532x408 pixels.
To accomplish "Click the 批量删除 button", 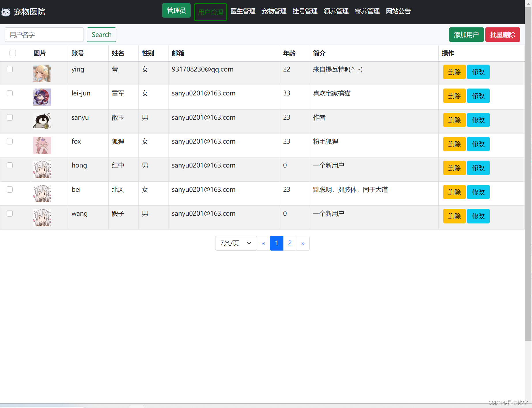I will 503,35.
